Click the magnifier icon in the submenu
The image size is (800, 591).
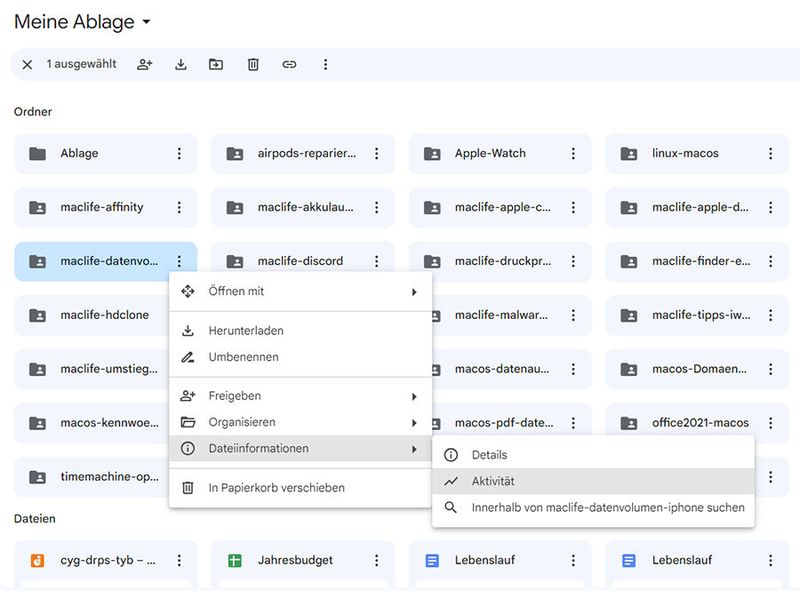click(453, 509)
